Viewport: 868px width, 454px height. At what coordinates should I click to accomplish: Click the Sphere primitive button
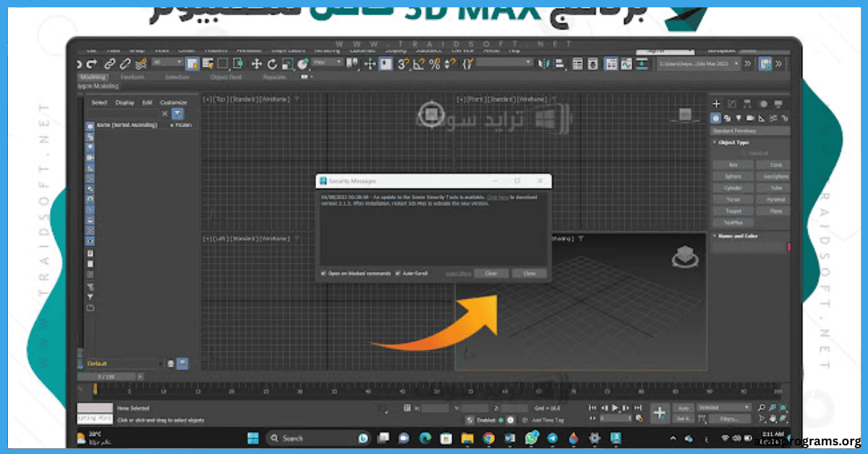pos(733,176)
